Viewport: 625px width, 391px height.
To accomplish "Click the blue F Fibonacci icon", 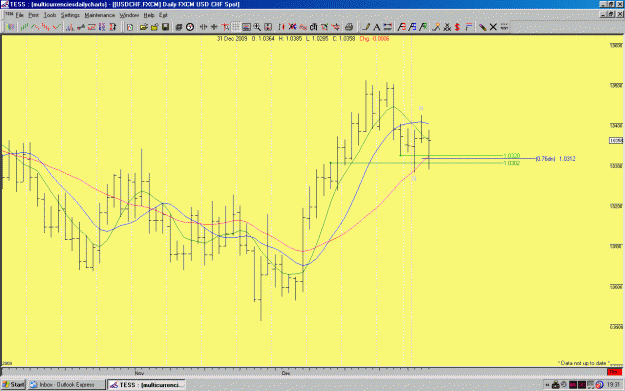I will coord(413,27).
